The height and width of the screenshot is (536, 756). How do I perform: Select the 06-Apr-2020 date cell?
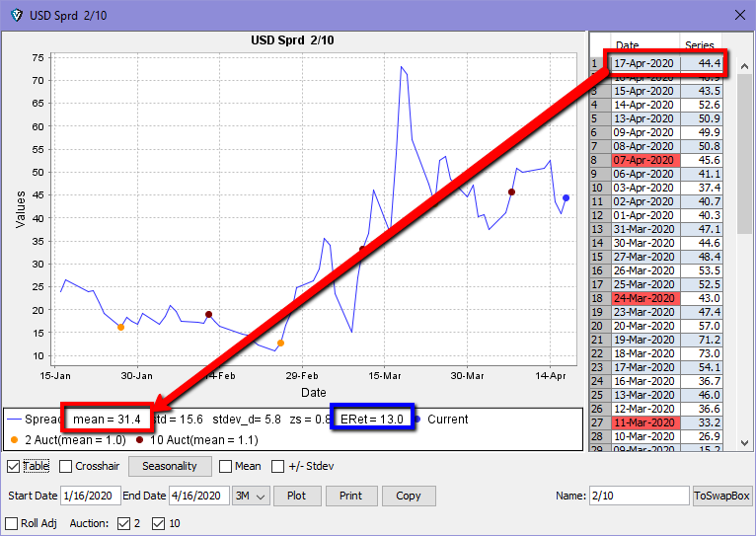pos(645,174)
